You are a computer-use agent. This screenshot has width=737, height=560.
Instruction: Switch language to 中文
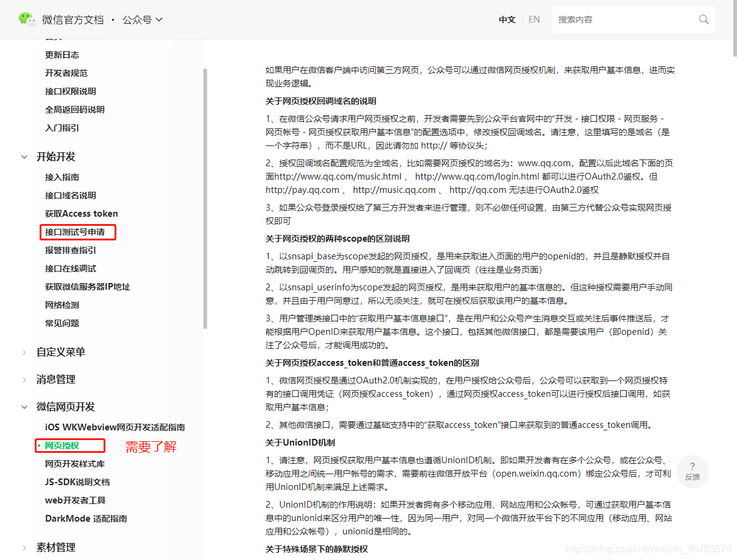pyautogui.click(x=507, y=19)
